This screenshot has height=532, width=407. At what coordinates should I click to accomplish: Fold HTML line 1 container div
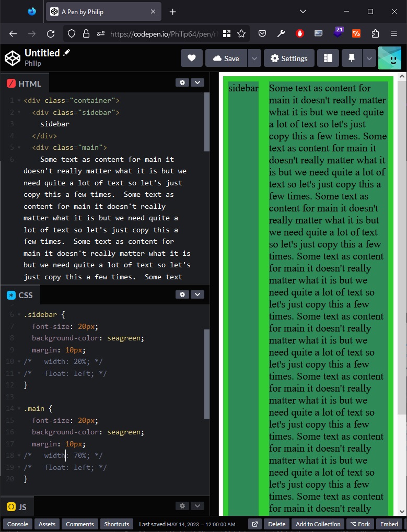click(x=19, y=101)
